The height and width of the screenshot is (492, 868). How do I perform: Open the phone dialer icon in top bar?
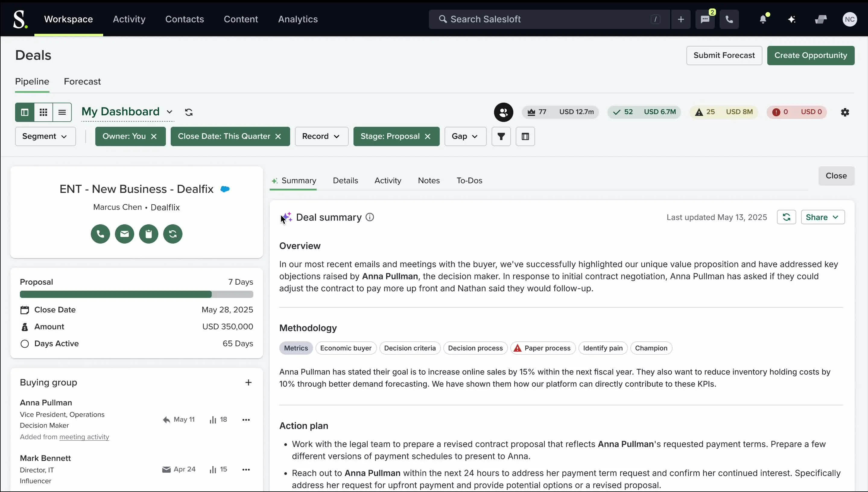[x=729, y=19]
